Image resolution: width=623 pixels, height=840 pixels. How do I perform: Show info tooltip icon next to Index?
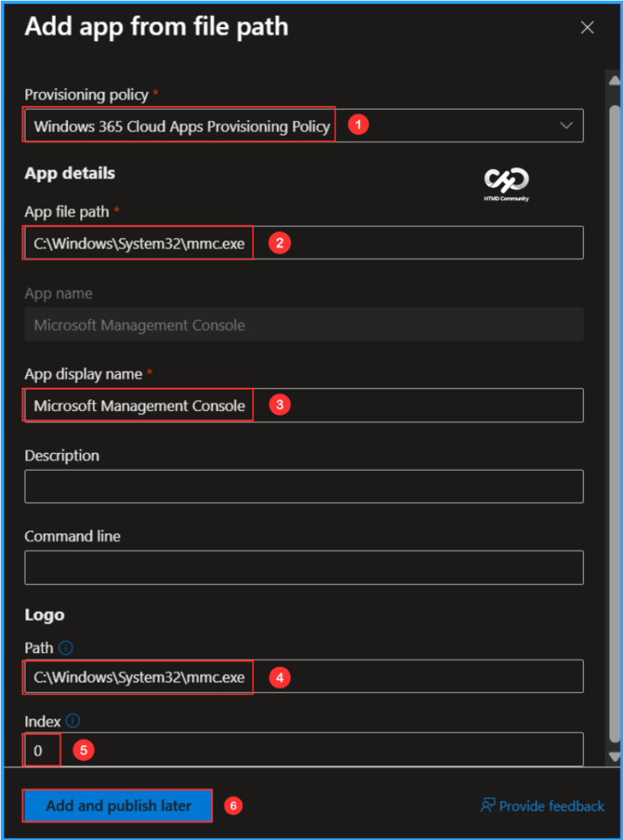coord(73,720)
